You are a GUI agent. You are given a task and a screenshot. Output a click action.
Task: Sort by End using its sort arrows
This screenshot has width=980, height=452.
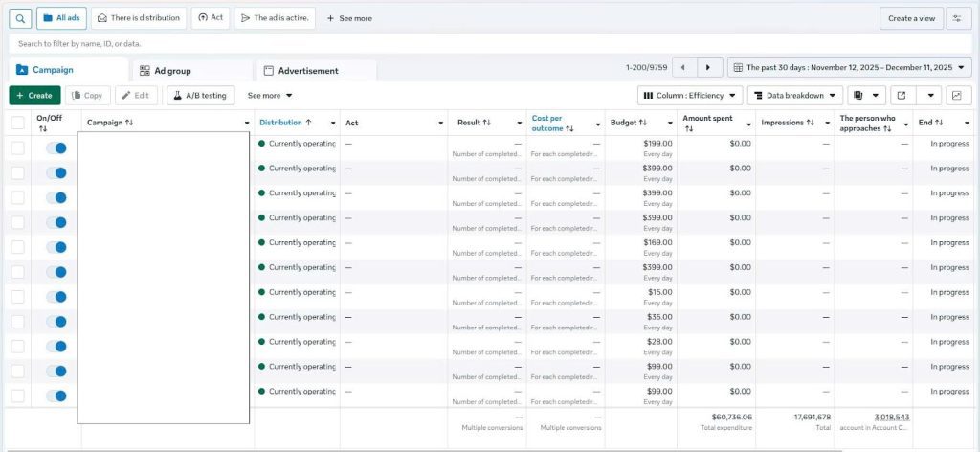coord(939,123)
